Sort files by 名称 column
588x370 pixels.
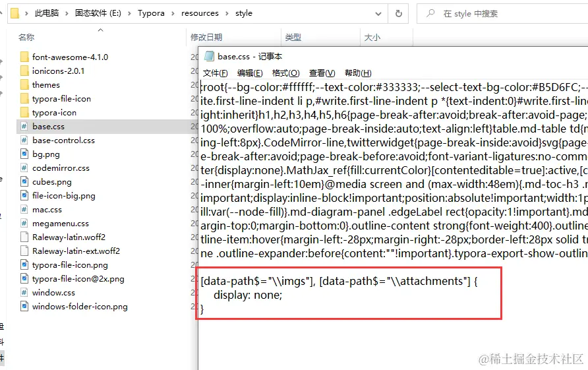tap(26, 37)
